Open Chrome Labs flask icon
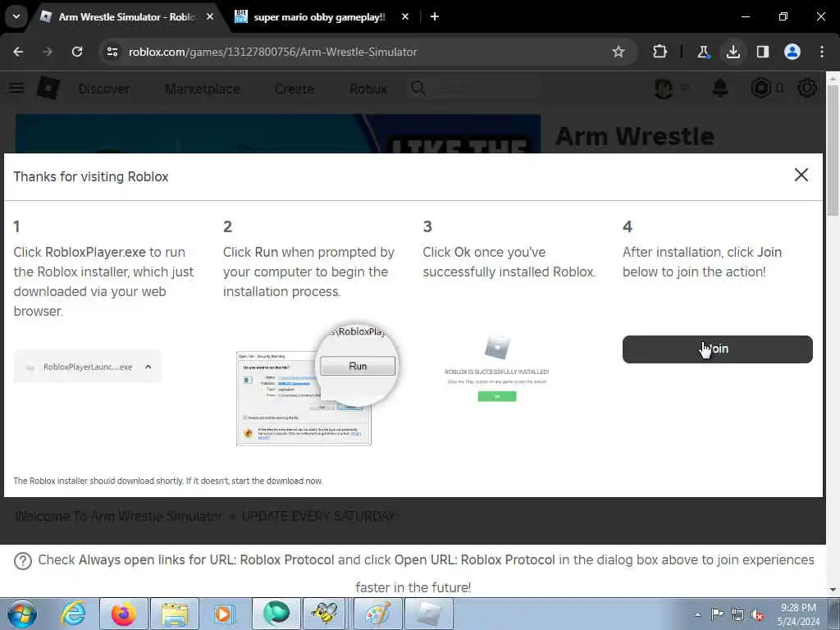 pyautogui.click(x=703, y=52)
